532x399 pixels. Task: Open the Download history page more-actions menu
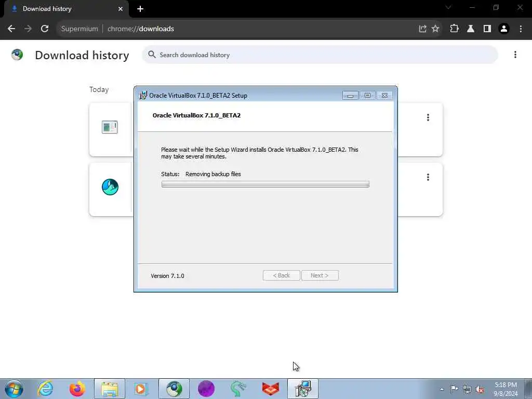coord(515,55)
